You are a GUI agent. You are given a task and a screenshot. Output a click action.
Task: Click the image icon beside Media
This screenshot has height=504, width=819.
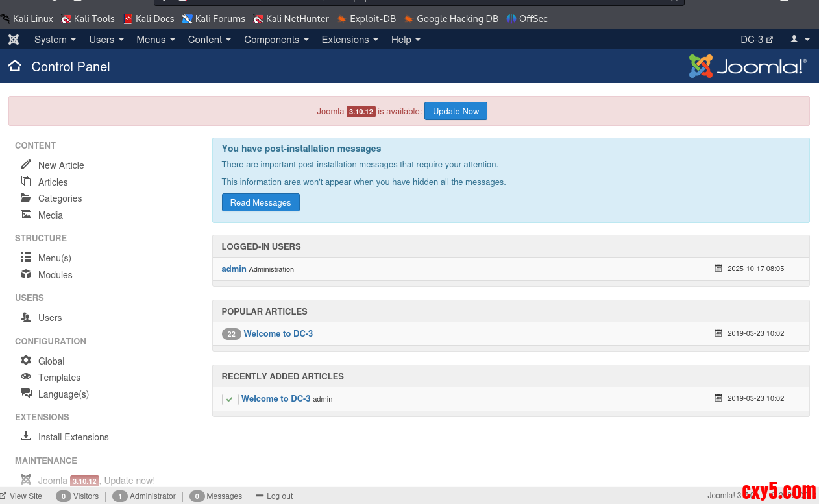[x=26, y=215]
